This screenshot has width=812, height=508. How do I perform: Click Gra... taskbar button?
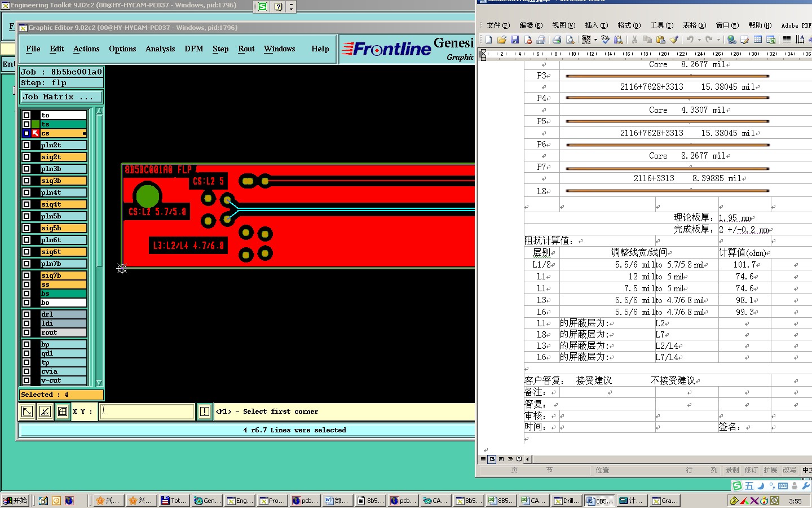click(x=665, y=501)
